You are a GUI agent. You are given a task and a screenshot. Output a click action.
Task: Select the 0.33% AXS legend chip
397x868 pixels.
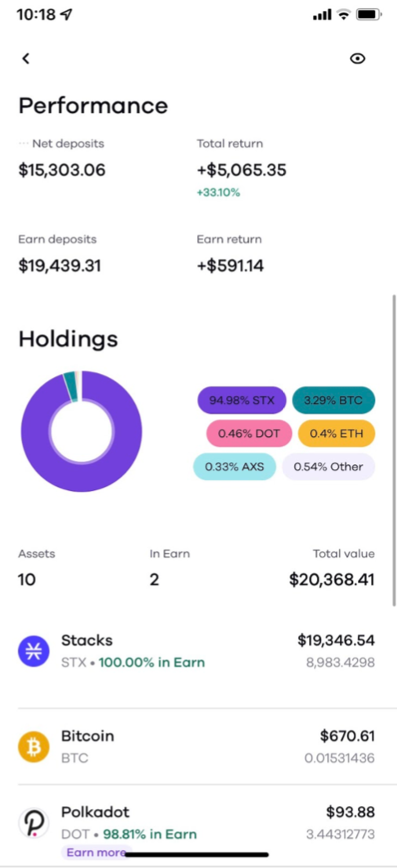coord(235,467)
